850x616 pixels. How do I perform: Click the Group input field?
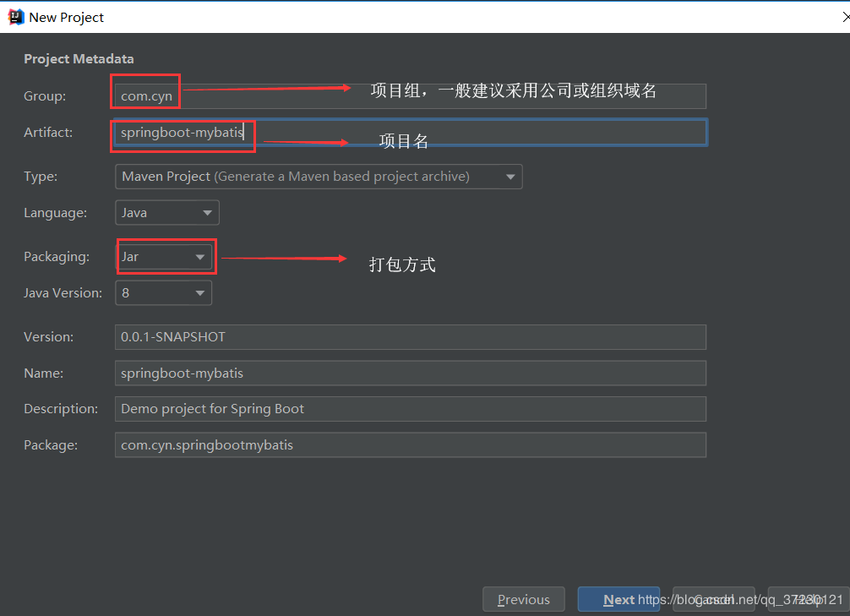pos(411,96)
